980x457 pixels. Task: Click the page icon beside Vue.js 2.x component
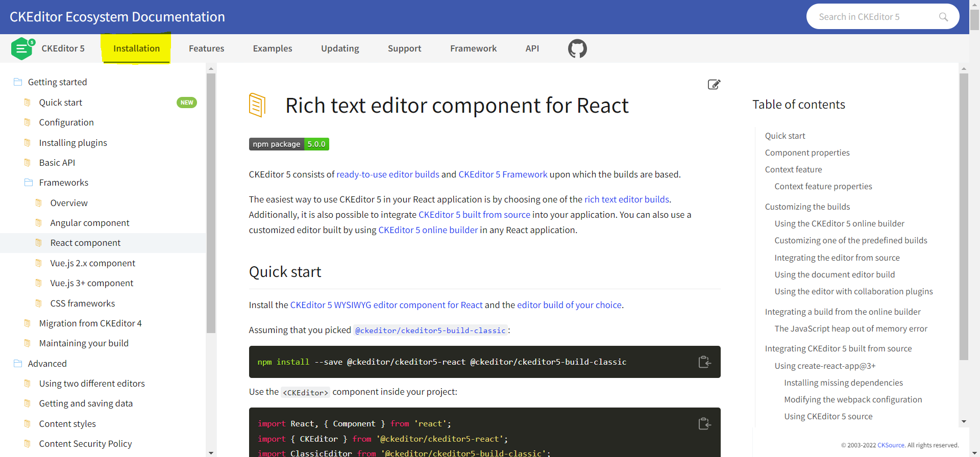point(39,263)
